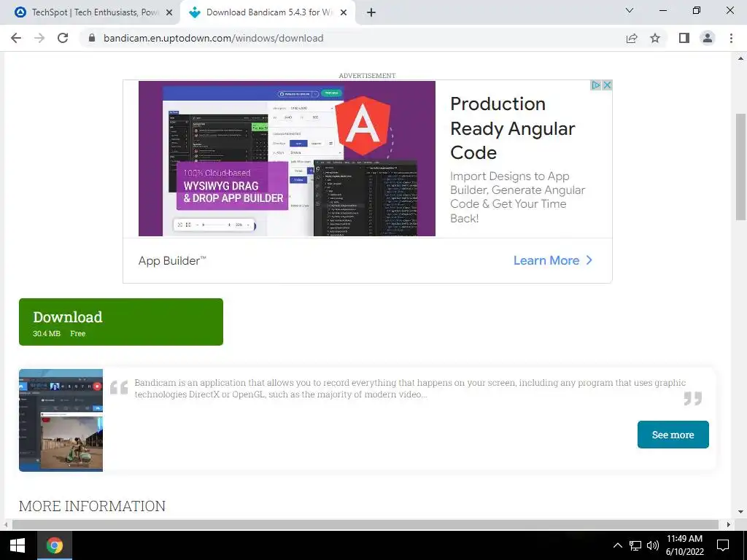Close the TechSpot tab
Viewport: 747px width, 560px height.
(x=169, y=12)
